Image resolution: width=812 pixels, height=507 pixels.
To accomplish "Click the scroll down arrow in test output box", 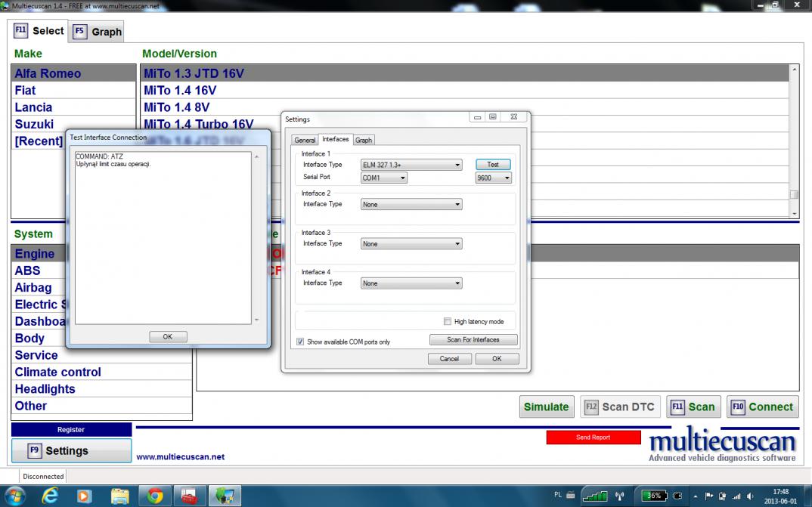I will click(256, 320).
